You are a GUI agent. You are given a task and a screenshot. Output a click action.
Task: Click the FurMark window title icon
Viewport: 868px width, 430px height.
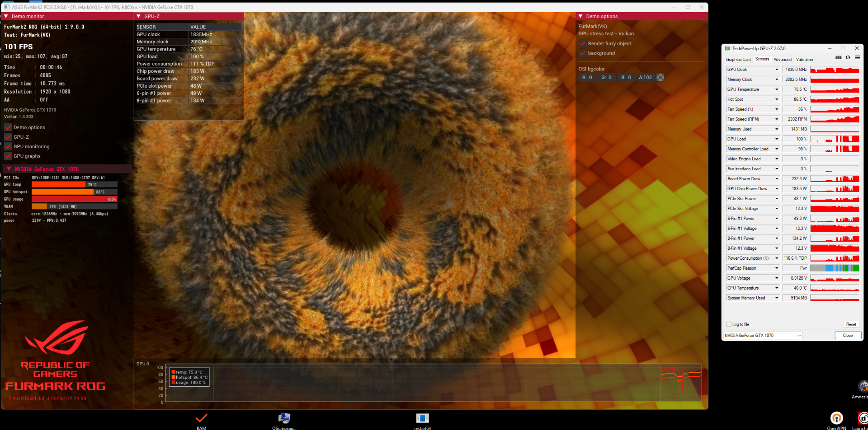click(x=7, y=7)
